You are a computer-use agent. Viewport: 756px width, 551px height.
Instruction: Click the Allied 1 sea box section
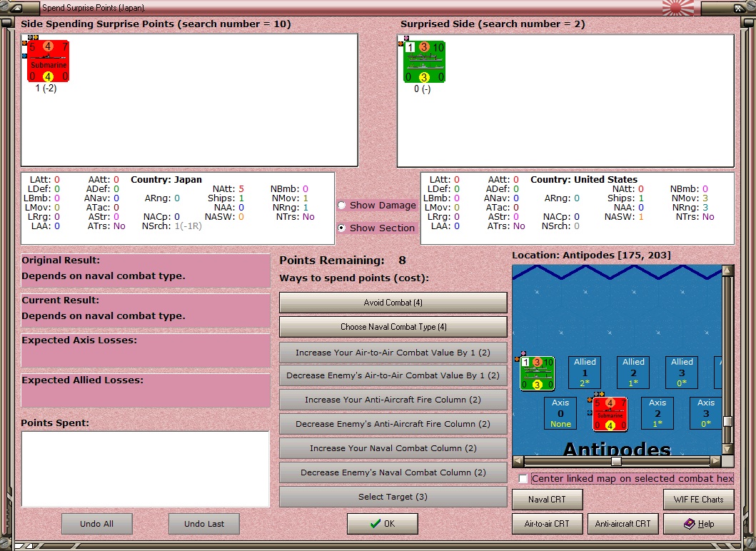585,372
